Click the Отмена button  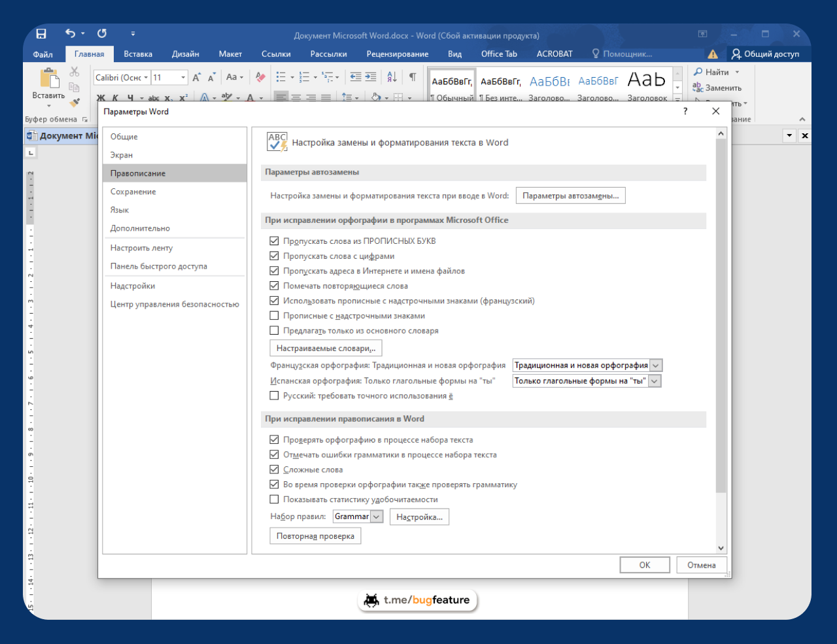(x=702, y=565)
